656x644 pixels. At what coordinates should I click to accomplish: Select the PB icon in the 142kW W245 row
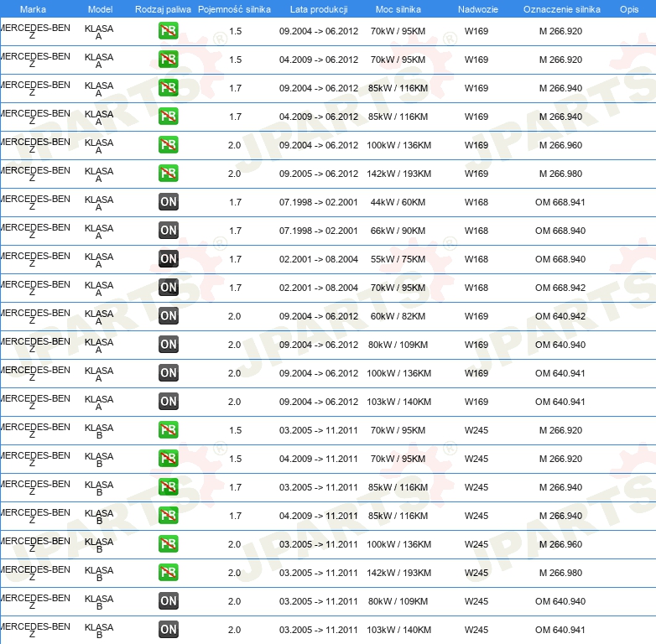pyautogui.click(x=168, y=573)
